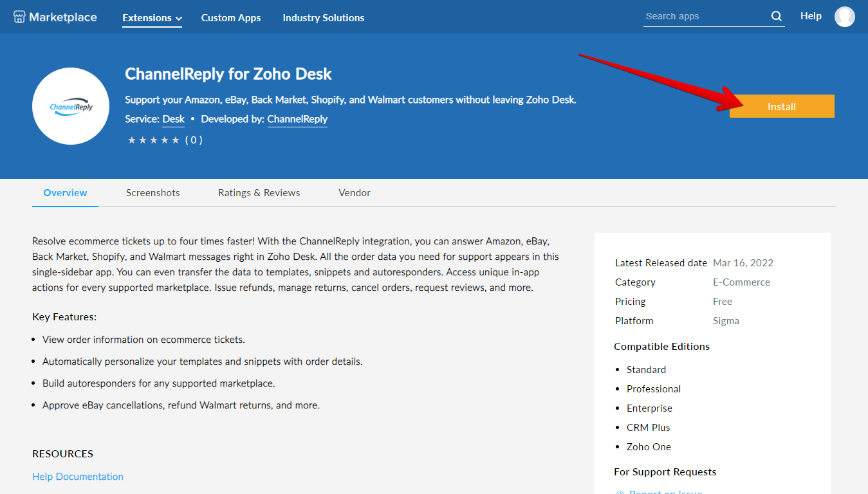Click 'Automatically personalize your templates' feature line
This screenshot has width=868, height=494.
[x=203, y=361]
